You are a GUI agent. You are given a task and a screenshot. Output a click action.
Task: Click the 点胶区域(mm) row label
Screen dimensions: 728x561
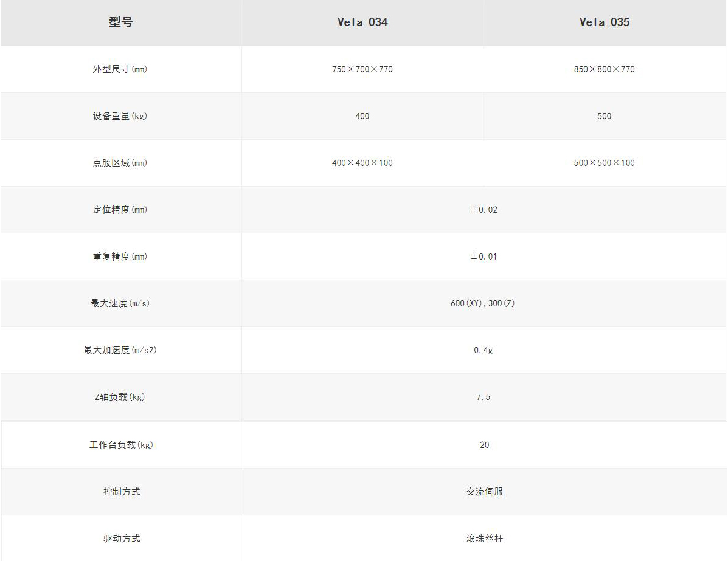120,163
